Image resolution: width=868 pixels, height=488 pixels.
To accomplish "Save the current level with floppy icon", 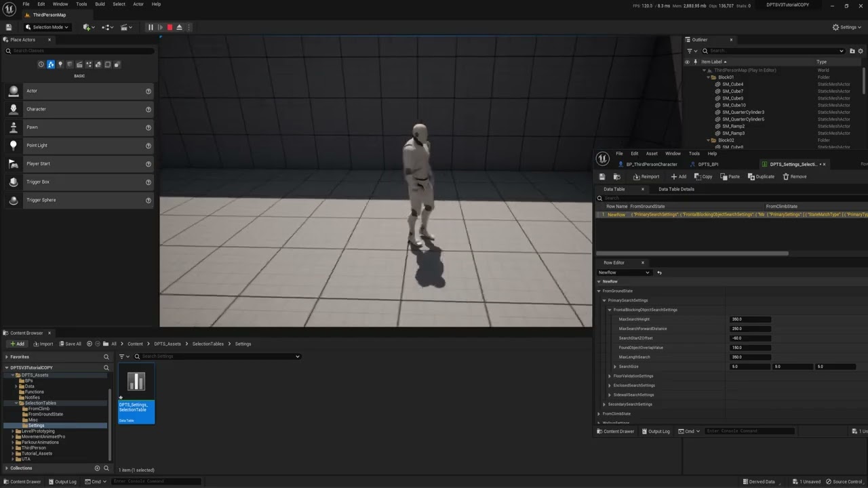I will (x=9, y=27).
